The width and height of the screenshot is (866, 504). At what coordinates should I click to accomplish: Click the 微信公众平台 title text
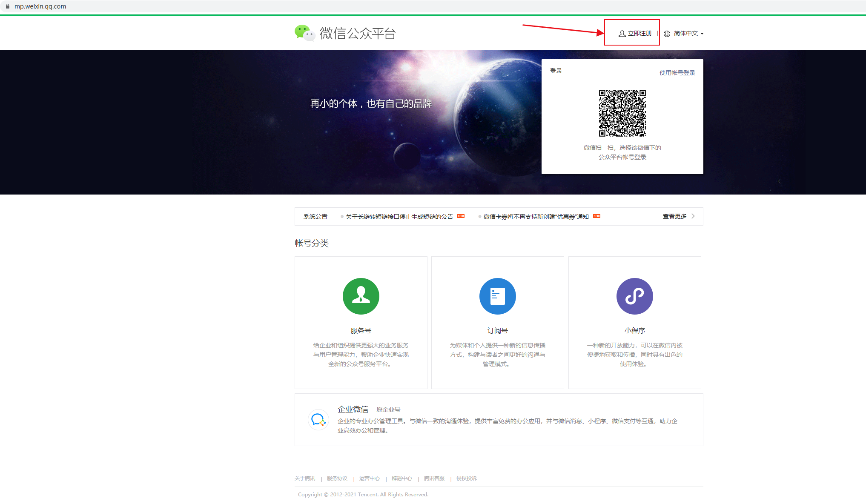click(358, 34)
